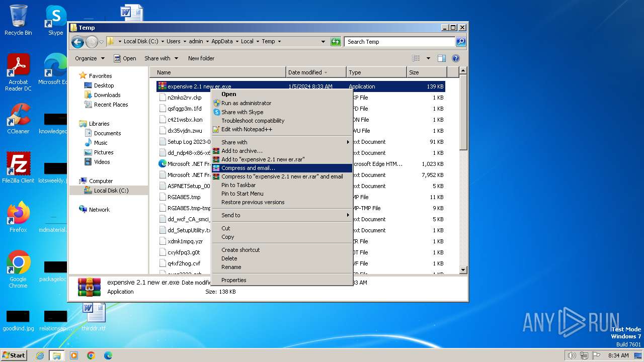The height and width of the screenshot is (362, 644).
Task: Refresh the Temp folder address bar
Action: (x=336, y=42)
